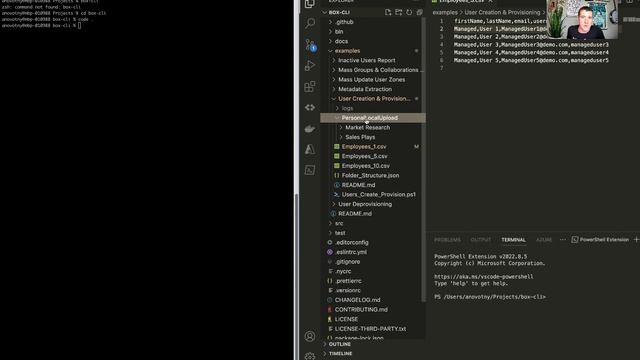Click editor line with ManagedUser3@demo.com
Viewport: 640px width, 360px height.
click(531, 44)
